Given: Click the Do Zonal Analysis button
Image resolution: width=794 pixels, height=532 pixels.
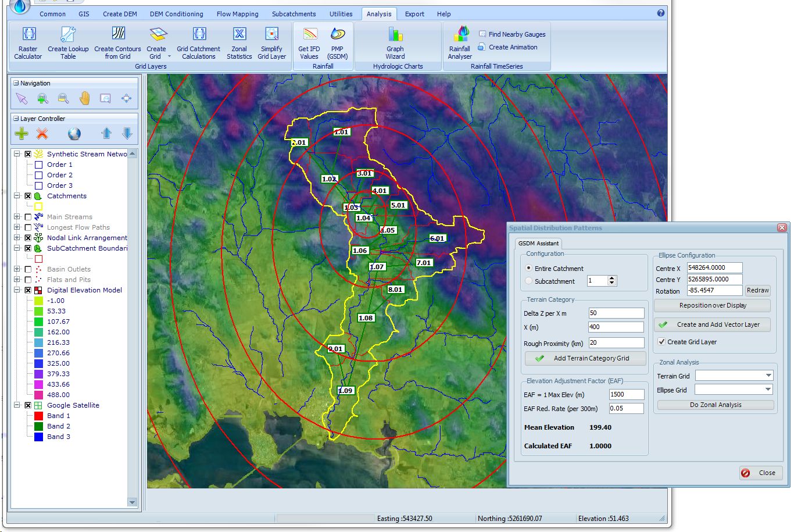Looking at the screenshot, I should point(716,405).
